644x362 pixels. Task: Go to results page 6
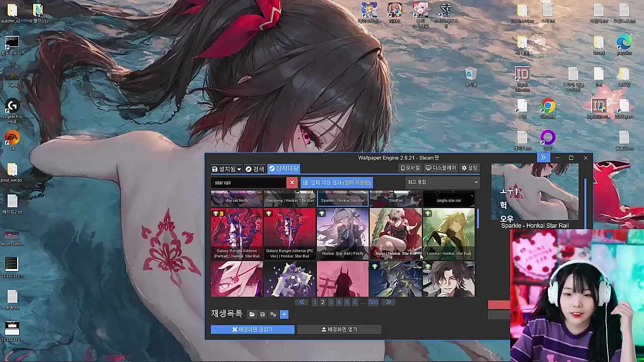click(x=355, y=302)
